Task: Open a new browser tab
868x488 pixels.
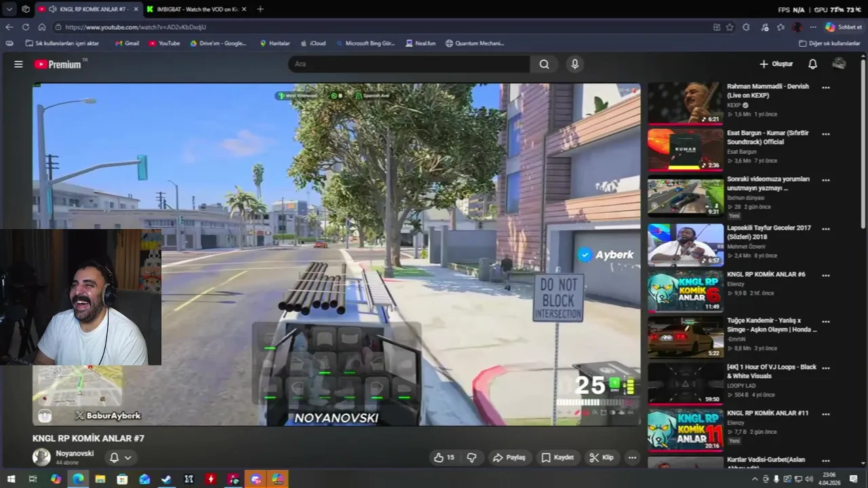Action: (x=260, y=9)
